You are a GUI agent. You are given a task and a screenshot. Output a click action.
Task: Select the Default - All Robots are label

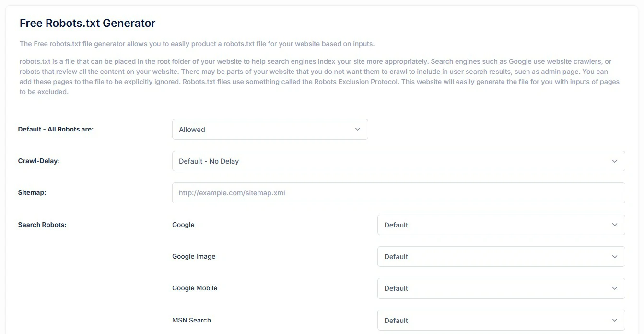tap(55, 129)
